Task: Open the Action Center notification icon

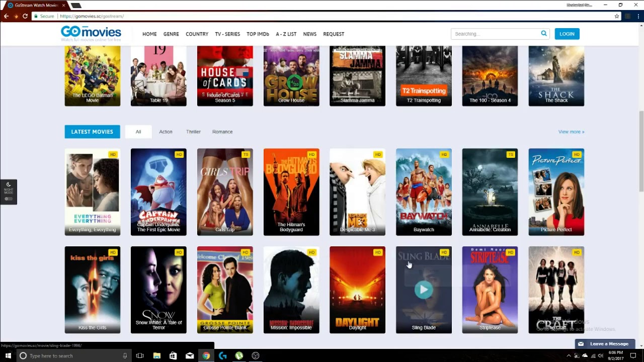Action: (x=633, y=355)
